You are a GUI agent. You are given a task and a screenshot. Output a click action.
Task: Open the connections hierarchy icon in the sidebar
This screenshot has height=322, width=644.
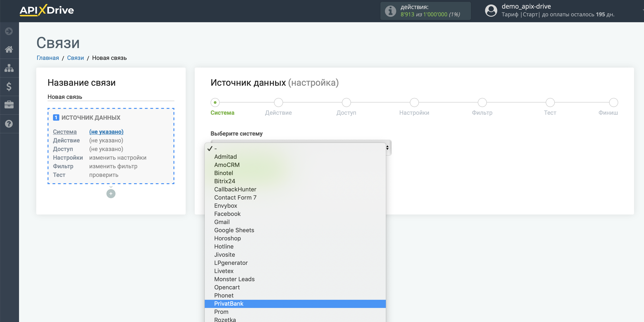click(x=9, y=68)
